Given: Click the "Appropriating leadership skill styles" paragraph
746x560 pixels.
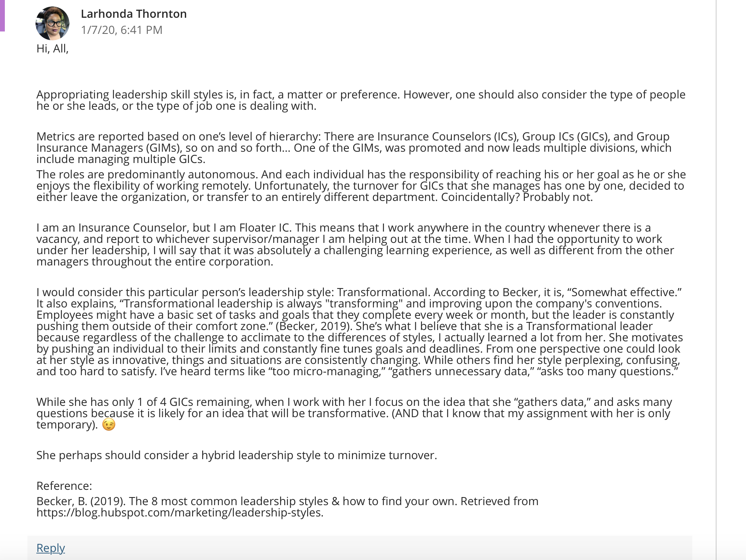Looking at the screenshot, I should pyautogui.click(x=361, y=100).
